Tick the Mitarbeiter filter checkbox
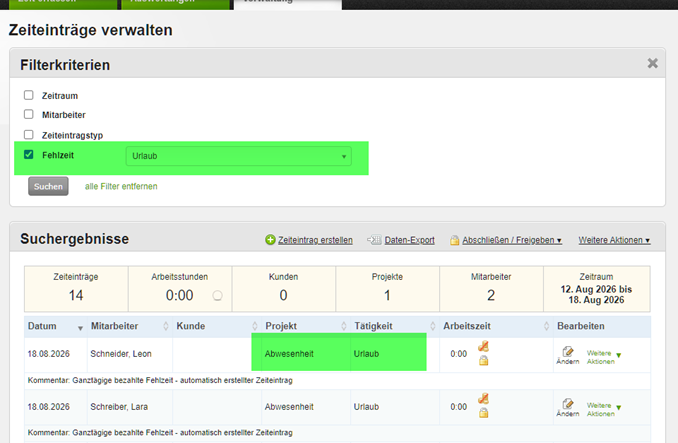This screenshot has width=678, height=443. click(x=29, y=114)
